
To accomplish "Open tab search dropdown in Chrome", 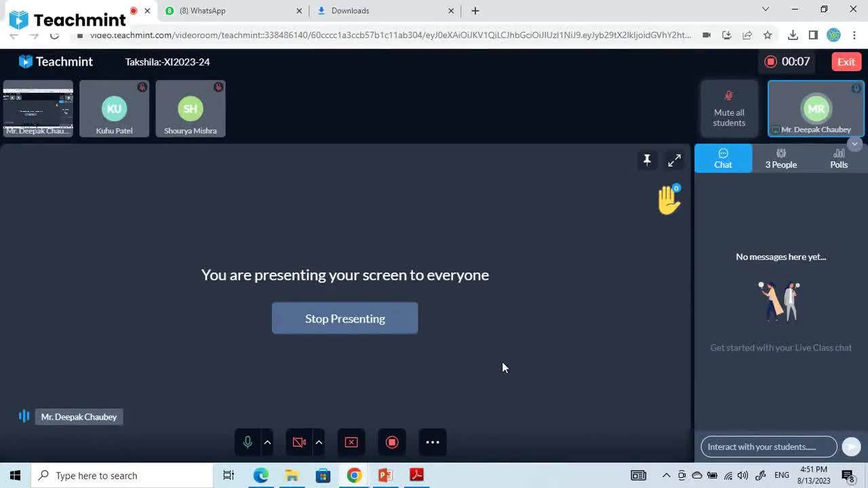I will tap(766, 9).
